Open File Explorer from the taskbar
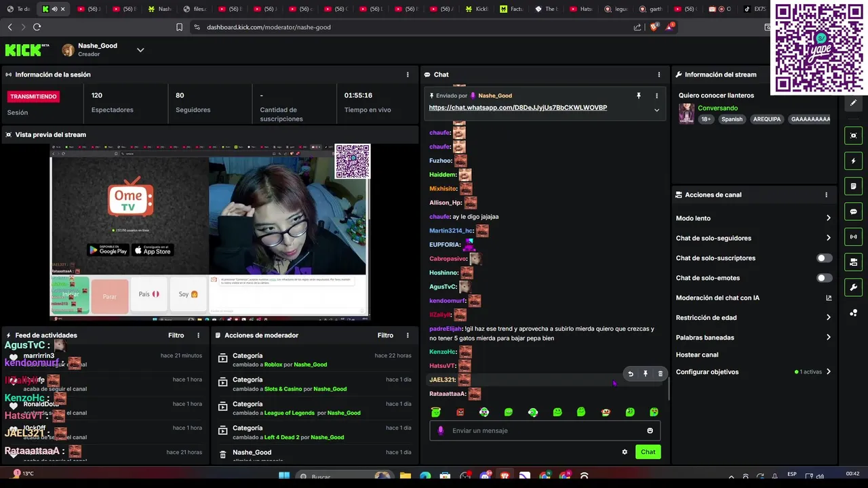Screen dimensions: 868x488 (405, 476)
